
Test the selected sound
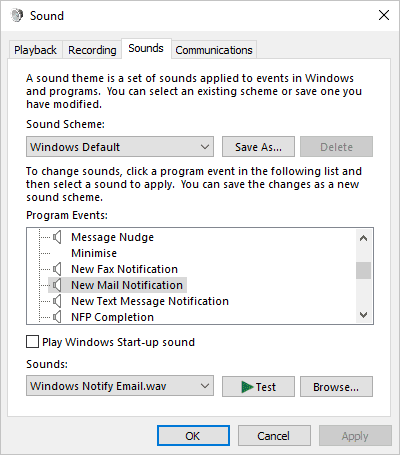click(x=258, y=387)
